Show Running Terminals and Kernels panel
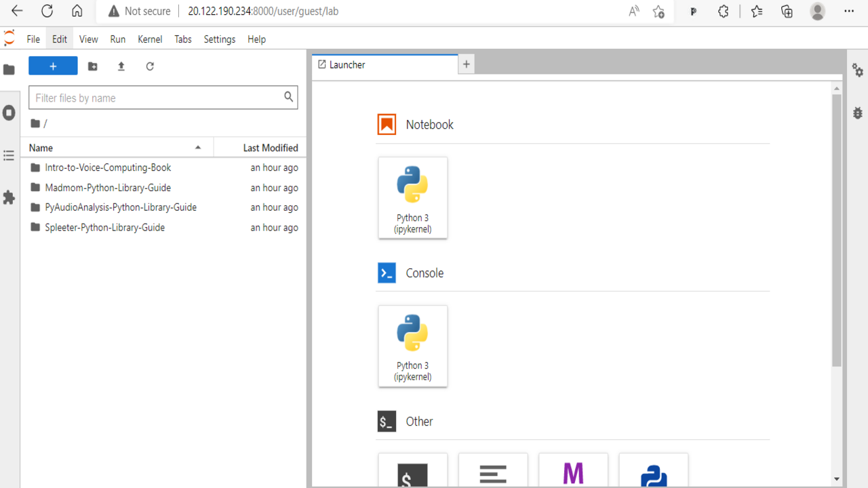This screenshot has height=488, width=868. pyautogui.click(x=9, y=113)
